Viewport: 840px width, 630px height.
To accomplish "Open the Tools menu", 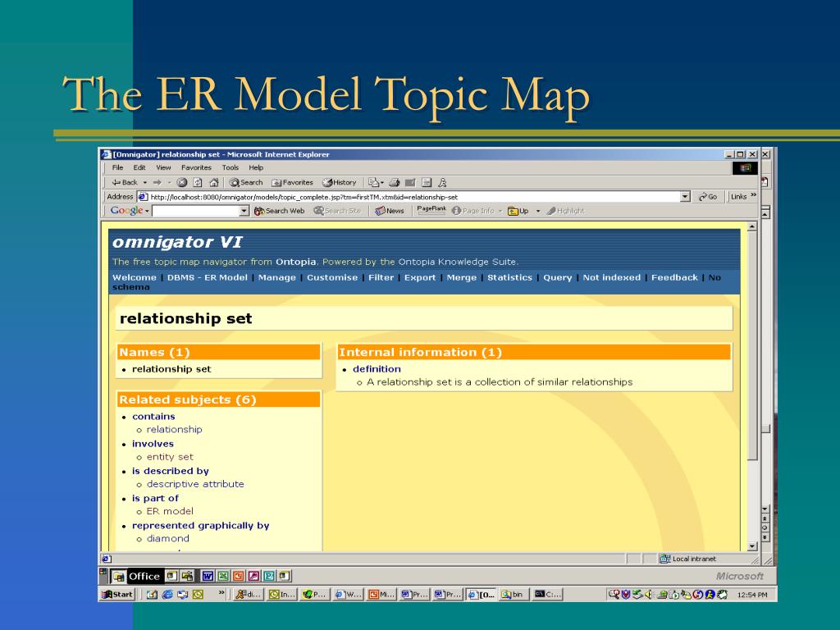I will [x=231, y=167].
